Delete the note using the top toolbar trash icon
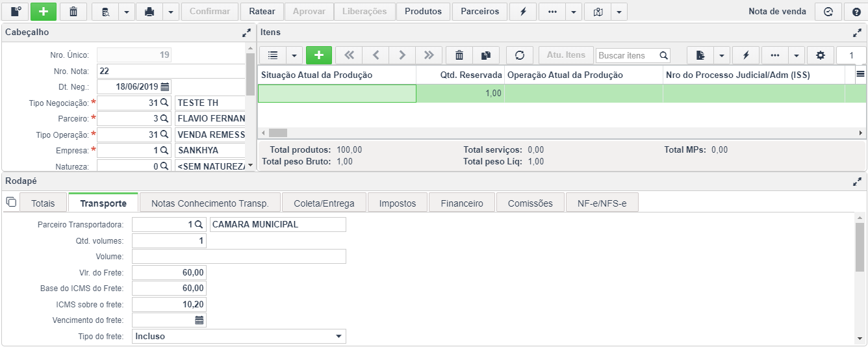The width and height of the screenshot is (868, 347). tap(73, 12)
